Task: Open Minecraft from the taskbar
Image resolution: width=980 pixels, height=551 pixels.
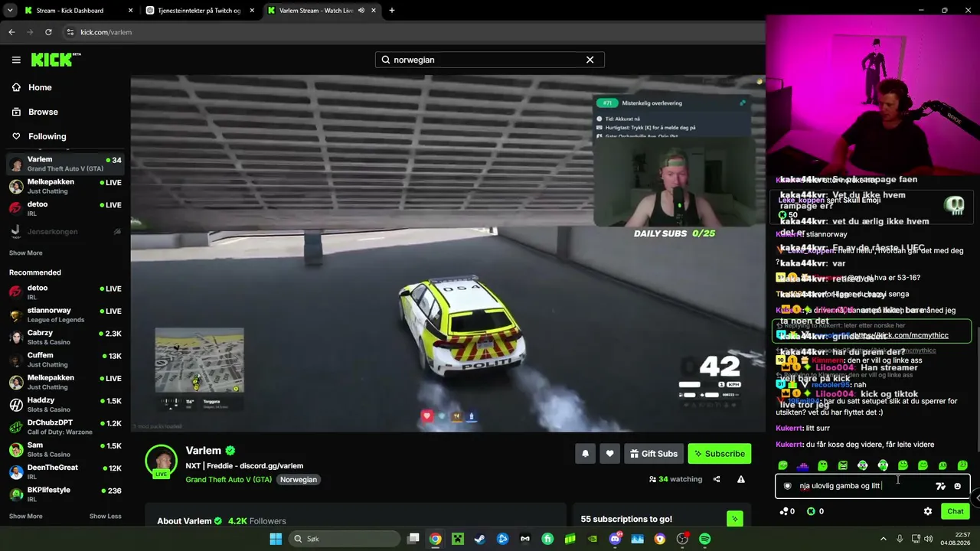Action: pyautogui.click(x=458, y=539)
